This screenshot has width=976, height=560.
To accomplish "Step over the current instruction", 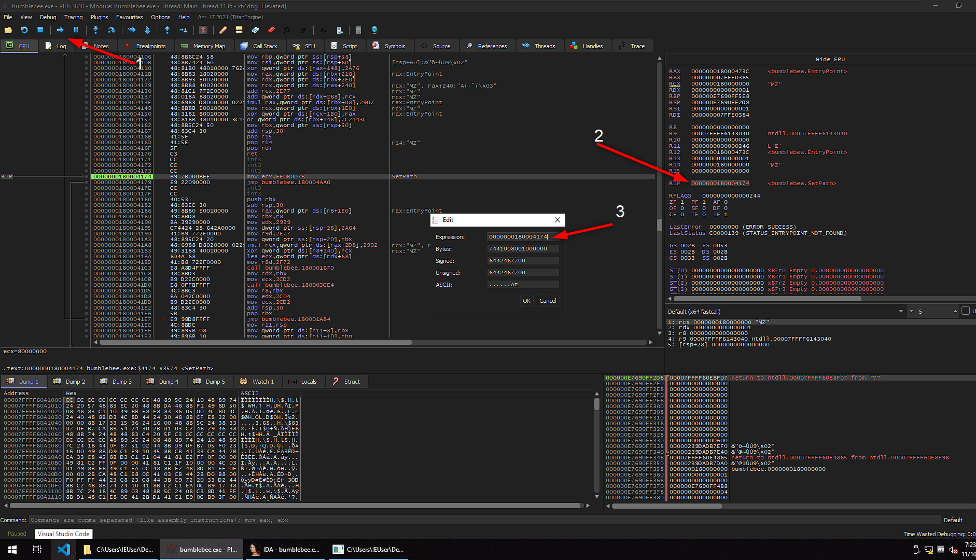I will coord(111,30).
